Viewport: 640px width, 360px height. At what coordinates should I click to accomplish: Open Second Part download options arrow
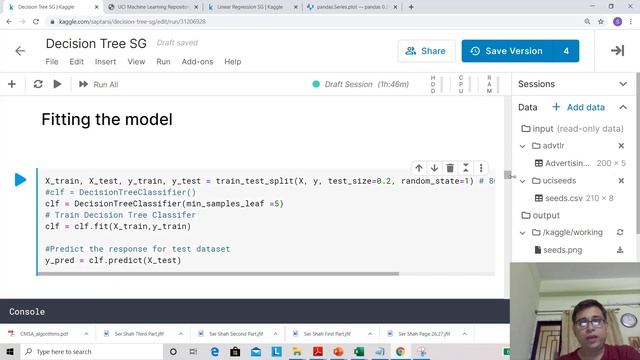pyautogui.click(x=276, y=334)
